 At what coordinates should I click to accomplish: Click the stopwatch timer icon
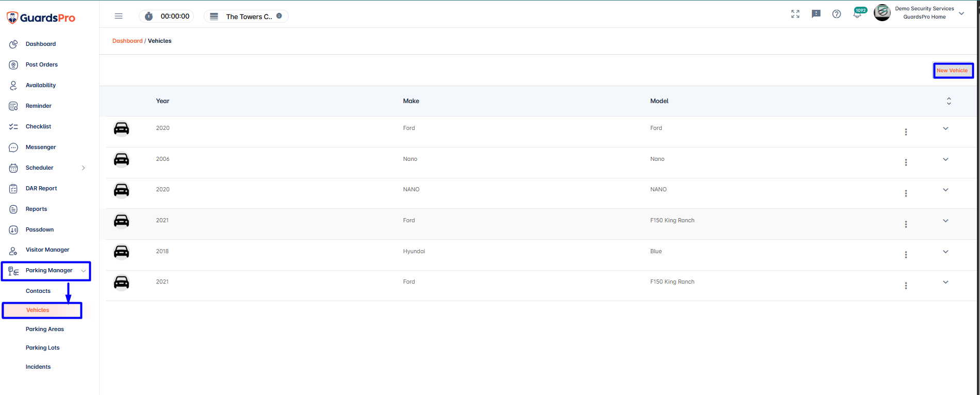(149, 17)
